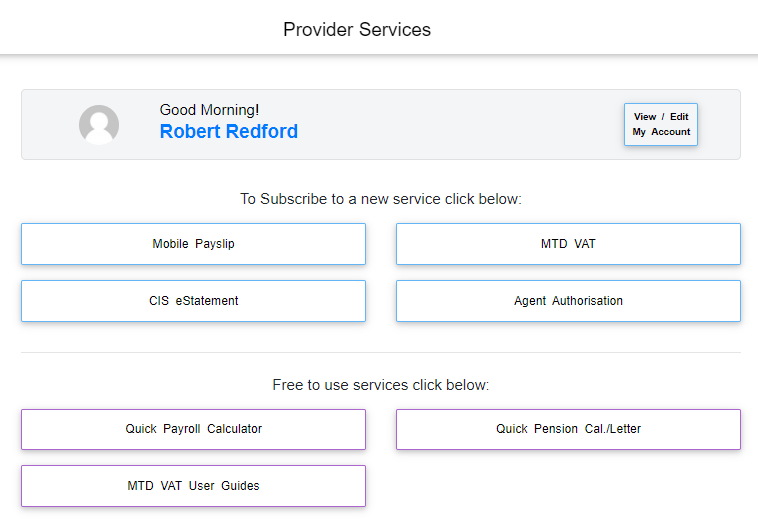Click the white header bar beside the title
Screen dimensions: 758x530
(600, 28)
